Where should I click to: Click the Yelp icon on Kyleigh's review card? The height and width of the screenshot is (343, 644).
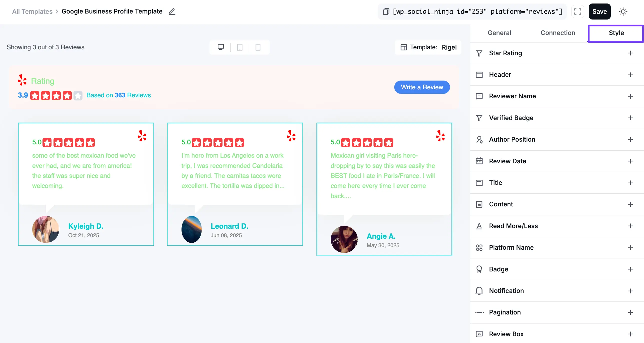click(x=142, y=136)
